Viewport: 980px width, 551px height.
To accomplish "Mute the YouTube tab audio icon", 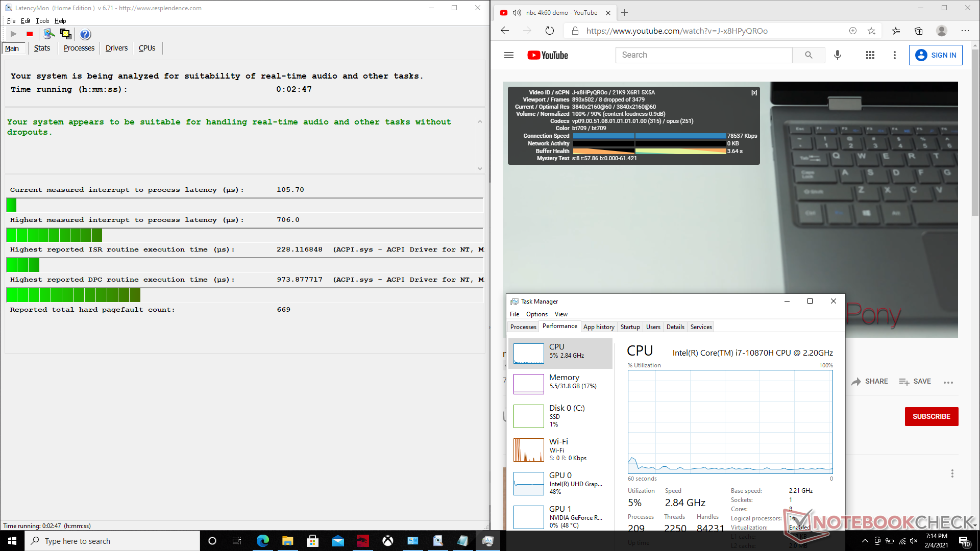I will point(517,13).
